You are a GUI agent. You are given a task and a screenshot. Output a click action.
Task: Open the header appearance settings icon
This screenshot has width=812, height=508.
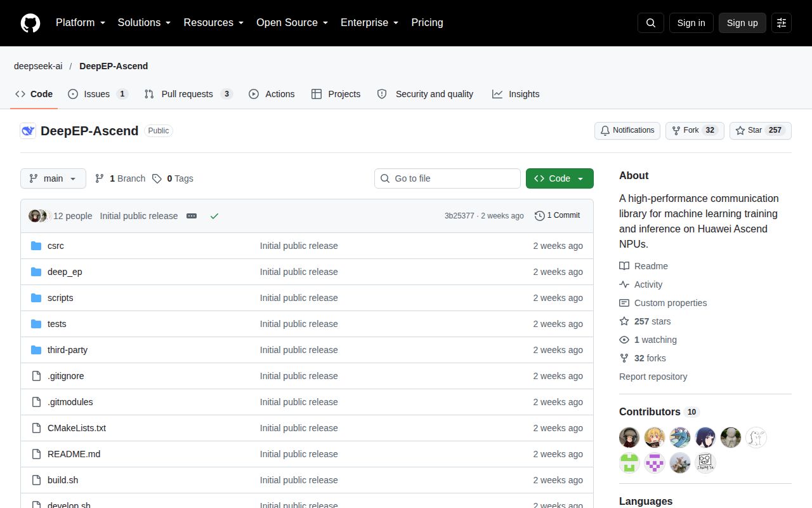[x=782, y=23]
